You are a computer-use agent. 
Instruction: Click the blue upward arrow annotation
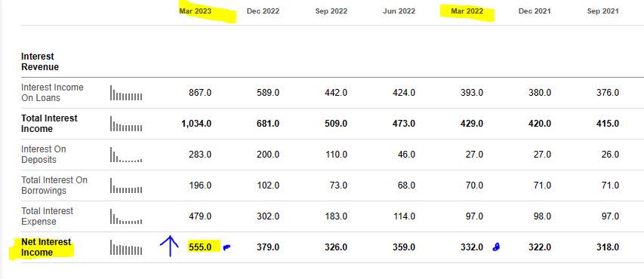coord(169,246)
